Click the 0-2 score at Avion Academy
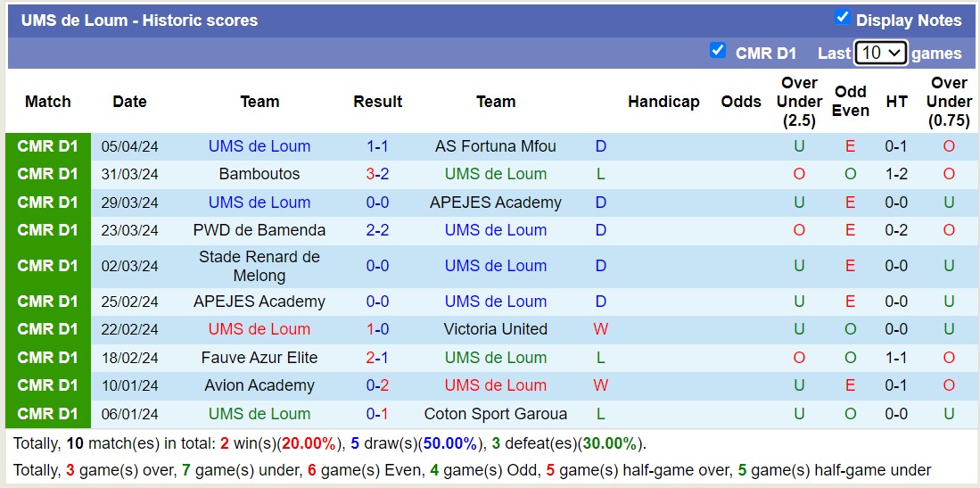 tap(377, 385)
